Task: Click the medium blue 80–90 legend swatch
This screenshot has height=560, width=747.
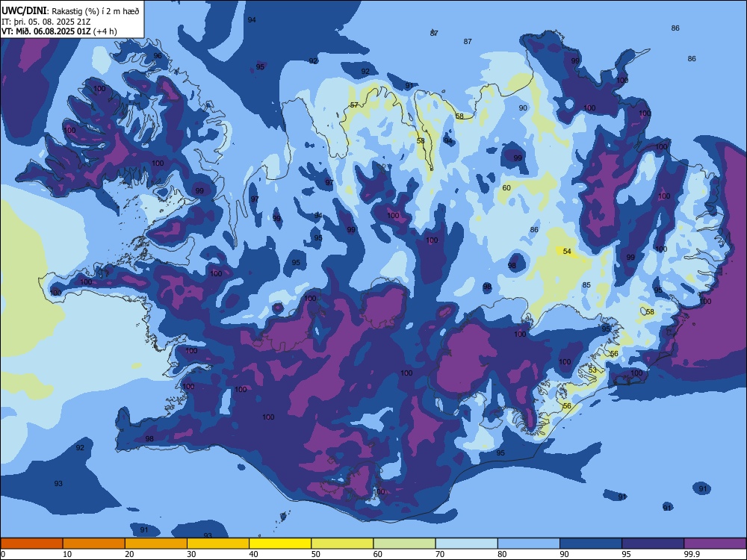Action: coord(529,544)
